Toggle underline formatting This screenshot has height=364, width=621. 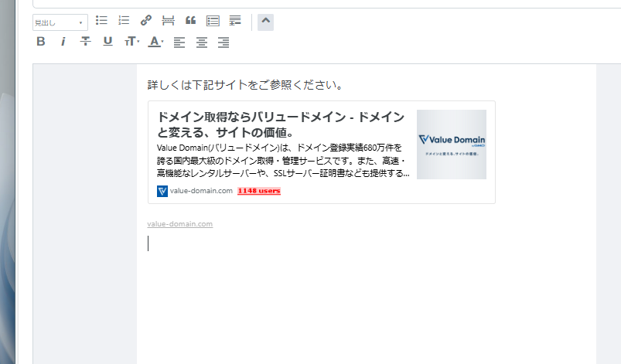[x=107, y=42]
